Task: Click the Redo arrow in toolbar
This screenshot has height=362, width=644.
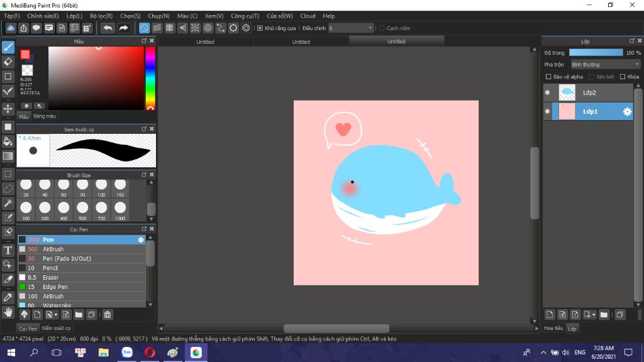Action: [x=124, y=28]
